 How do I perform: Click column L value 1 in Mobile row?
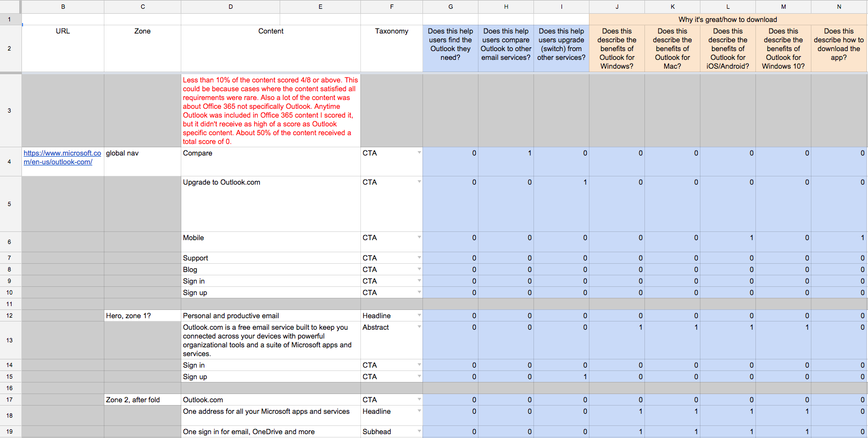[x=728, y=242]
